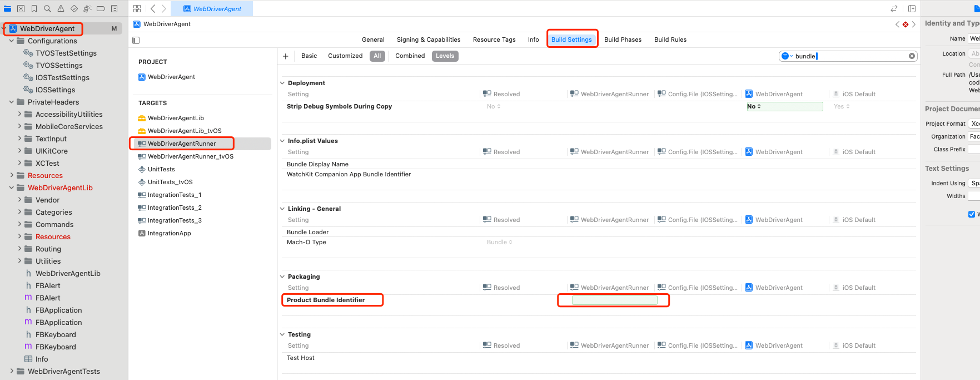Image resolution: width=980 pixels, height=380 pixels.
Task: Open the Test navigator diamond icon
Action: (74, 8)
